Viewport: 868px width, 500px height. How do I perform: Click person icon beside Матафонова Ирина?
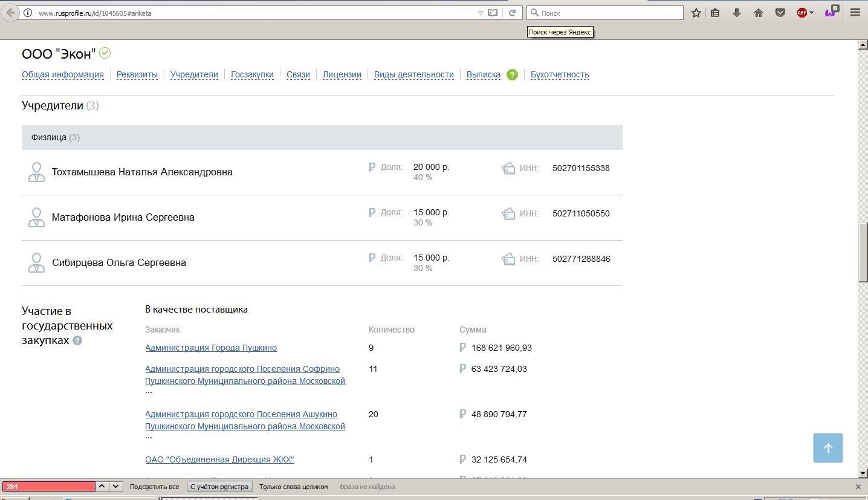click(x=36, y=217)
